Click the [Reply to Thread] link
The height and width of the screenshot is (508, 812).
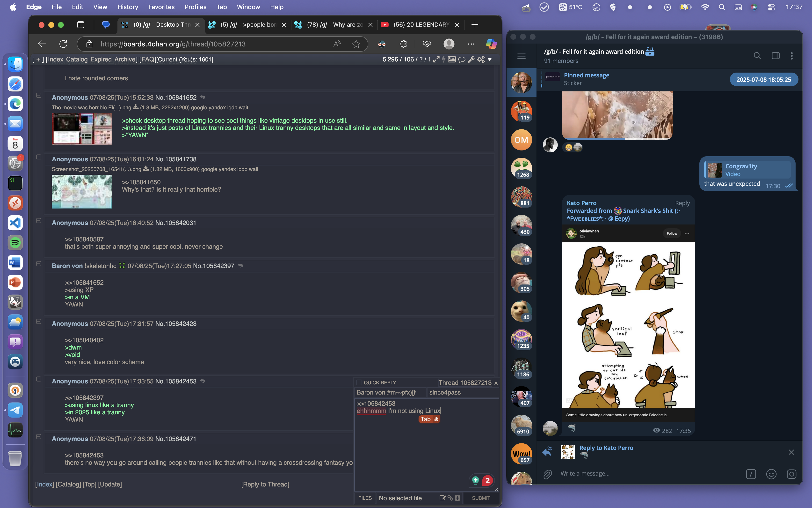(265, 484)
